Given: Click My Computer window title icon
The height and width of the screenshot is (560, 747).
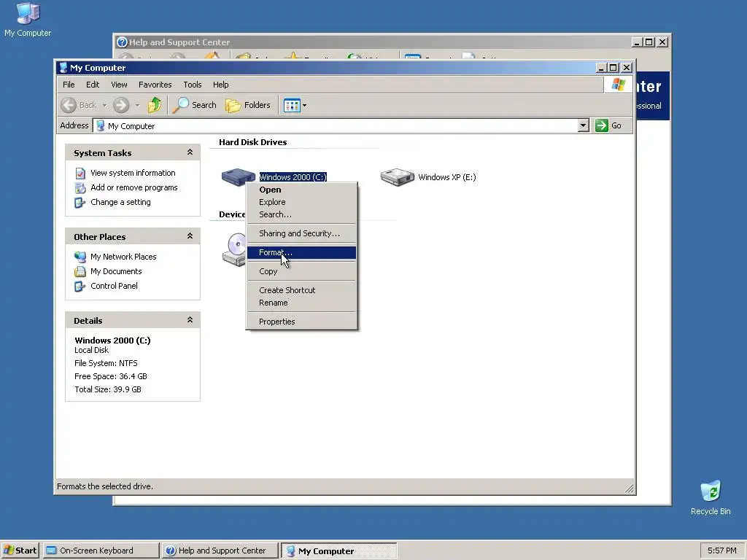Looking at the screenshot, I should (x=63, y=68).
